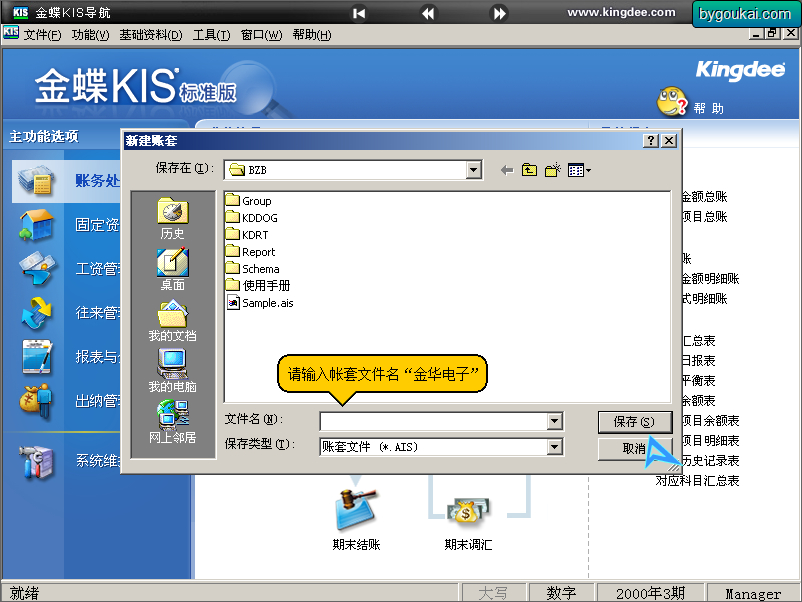Image resolution: width=802 pixels, height=602 pixels.
Task: Open the 工具(T) menu
Action: tap(211, 35)
